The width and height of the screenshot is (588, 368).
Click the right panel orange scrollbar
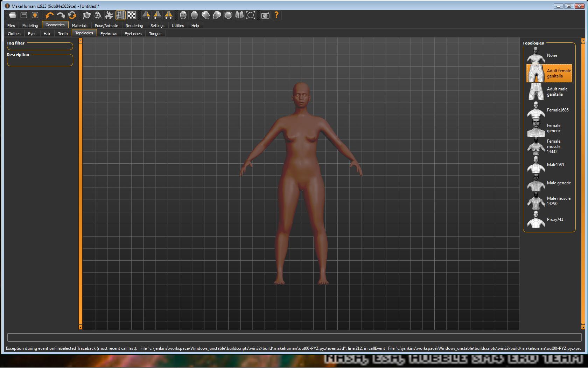[x=583, y=184]
